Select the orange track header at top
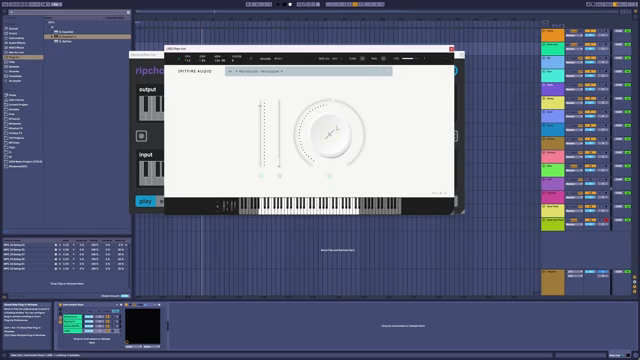This screenshot has height=360, width=640. [553, 35]
